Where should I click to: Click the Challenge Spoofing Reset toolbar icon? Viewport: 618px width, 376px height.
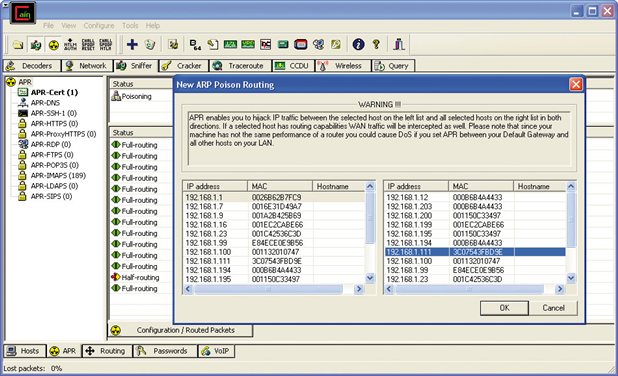point(88,45)
